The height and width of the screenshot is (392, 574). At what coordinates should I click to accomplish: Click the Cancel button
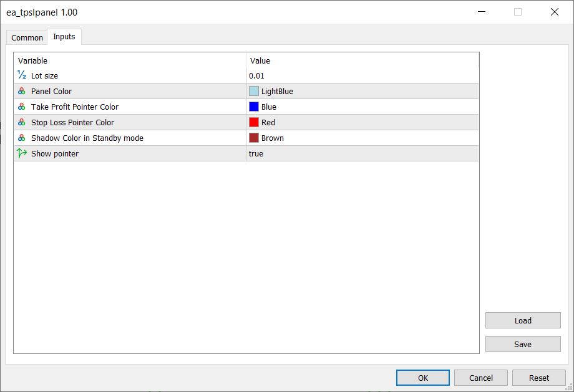click(480, 378)
